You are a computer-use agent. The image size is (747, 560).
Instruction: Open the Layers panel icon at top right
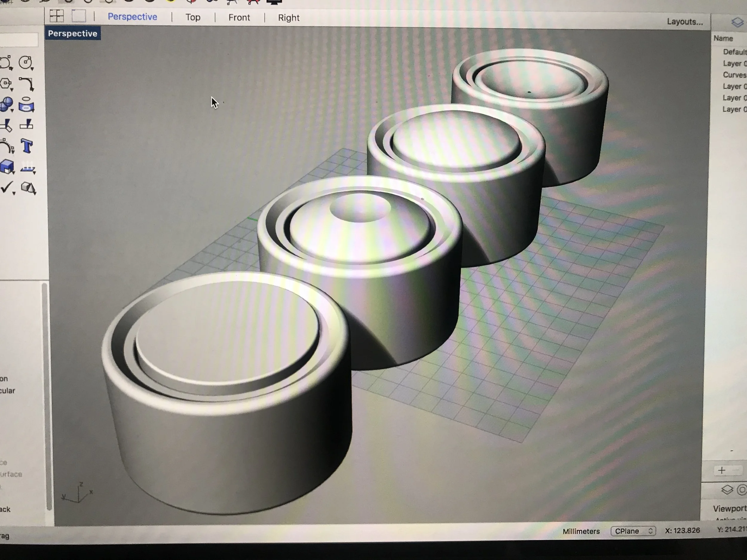click(737, 22)
